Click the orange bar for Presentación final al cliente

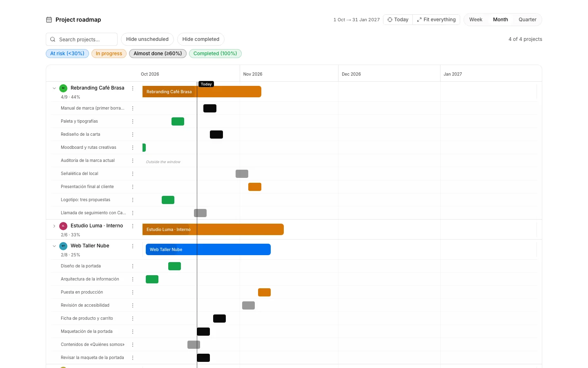tap(255, 187)
